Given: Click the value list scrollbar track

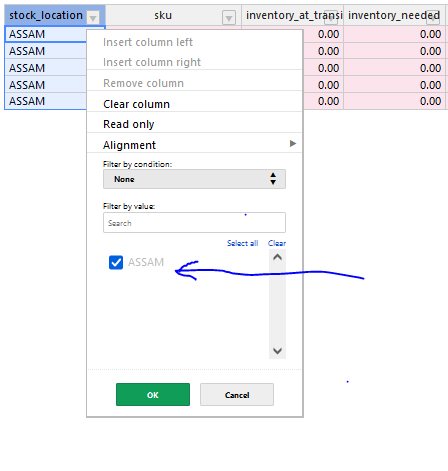Looking at the screenshot, I should point(277,304).
